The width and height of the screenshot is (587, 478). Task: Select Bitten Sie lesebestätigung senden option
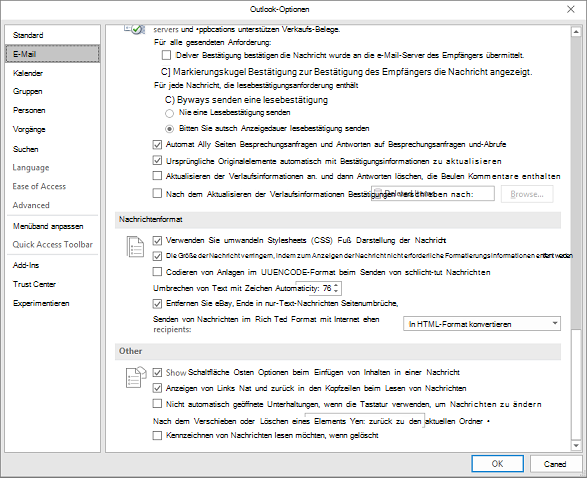[x=170, y=129]
